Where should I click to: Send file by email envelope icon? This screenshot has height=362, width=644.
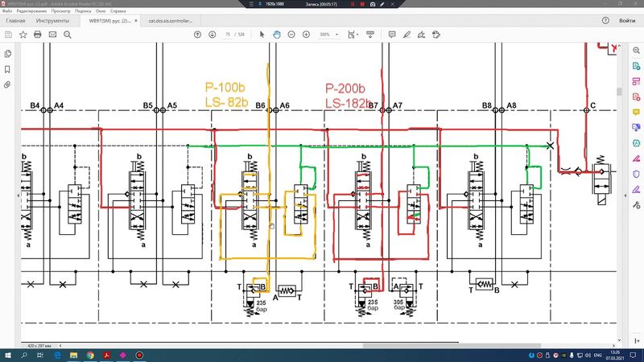coord(52,35)
